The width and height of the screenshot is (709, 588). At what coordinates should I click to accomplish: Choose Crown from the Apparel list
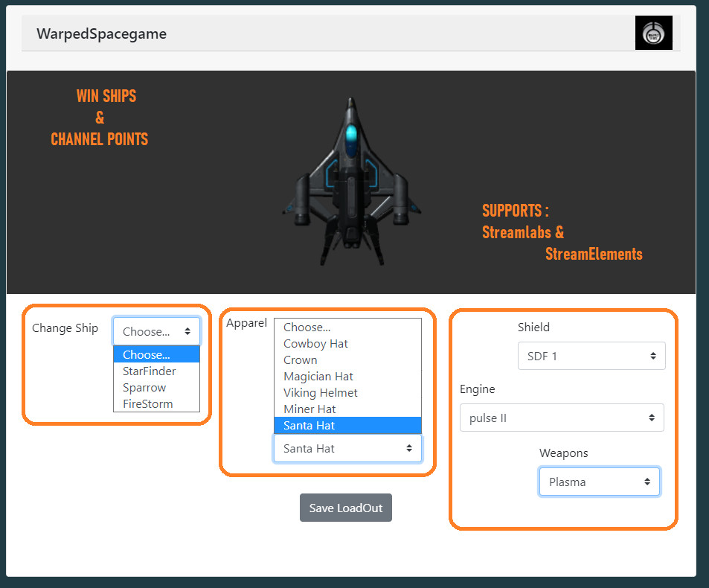(x=301, y=359)
